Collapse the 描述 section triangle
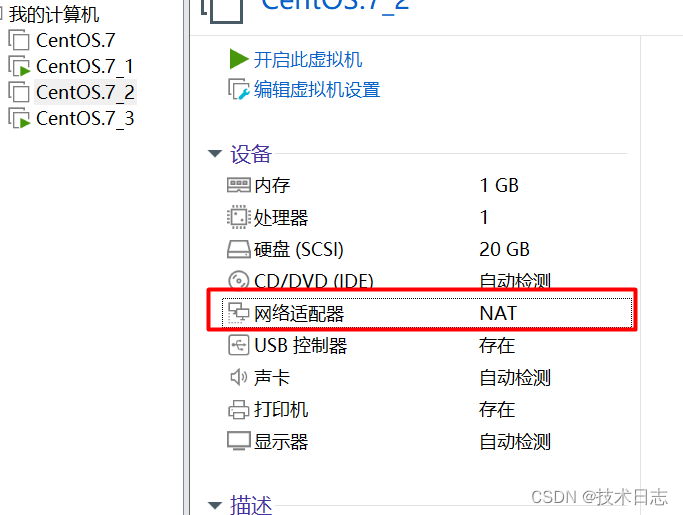This screenshot has height=515, width=683. pyautogui.click(x=215, y=505)
